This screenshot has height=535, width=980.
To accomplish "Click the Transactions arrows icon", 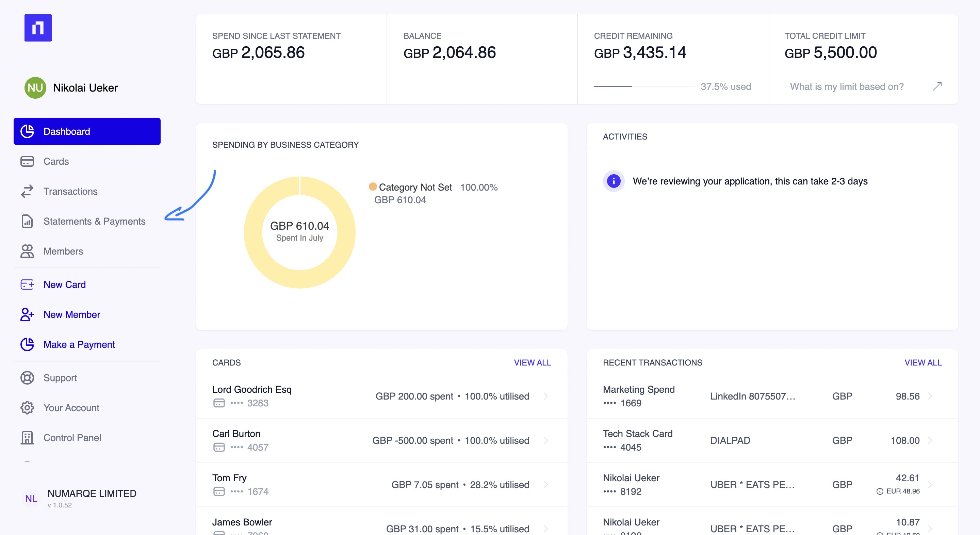I will [x=27, y=191].
